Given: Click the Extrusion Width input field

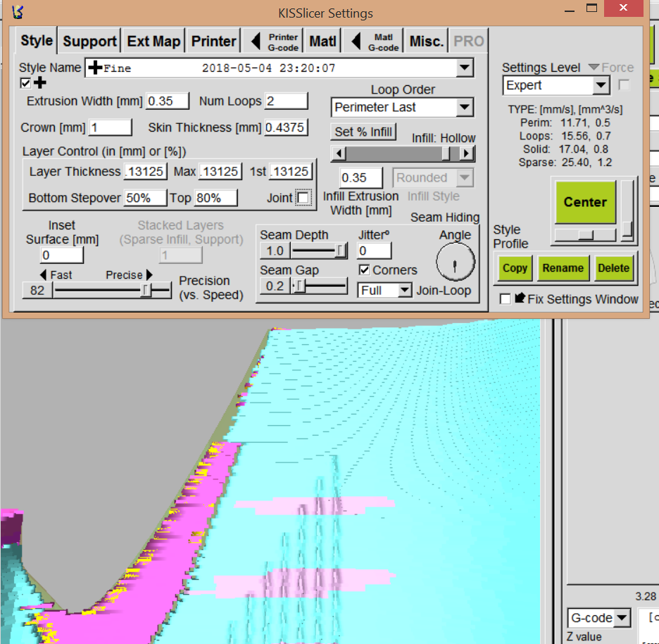Looking at the screenshot, I should (x=167, y=101).
